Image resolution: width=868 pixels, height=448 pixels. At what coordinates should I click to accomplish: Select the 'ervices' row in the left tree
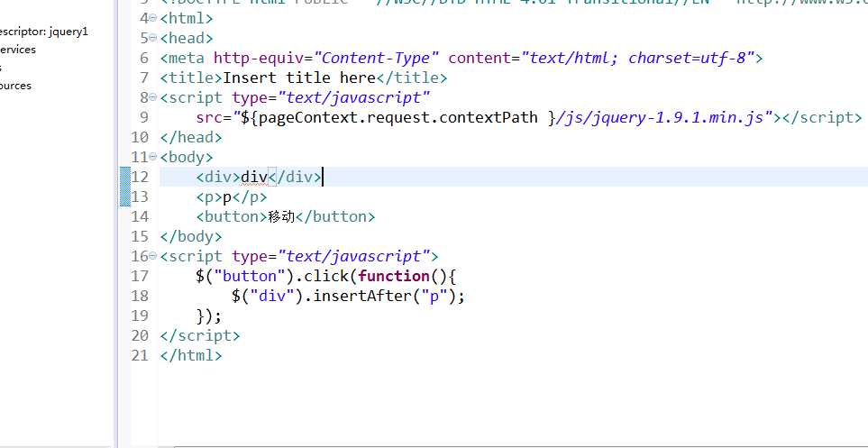[18, 50]
